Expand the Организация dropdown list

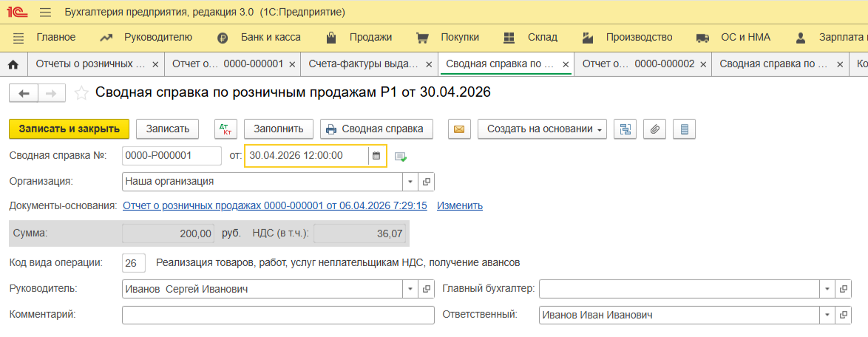pyautogui.click(x=411, y=182)
